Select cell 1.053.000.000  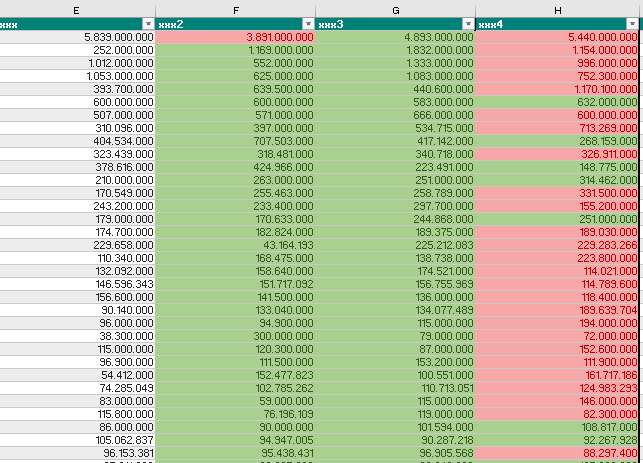pyautogui.click(x=78, y=76)
